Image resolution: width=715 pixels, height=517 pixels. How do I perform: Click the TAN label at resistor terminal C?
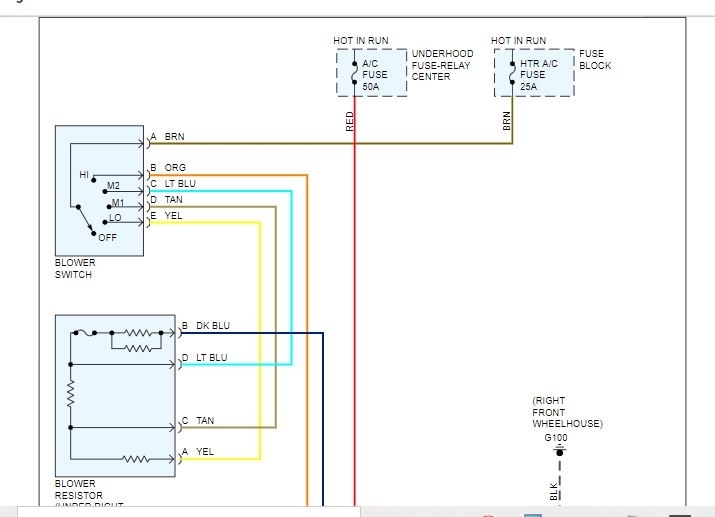pyautogui.click(x=205, y=421)
